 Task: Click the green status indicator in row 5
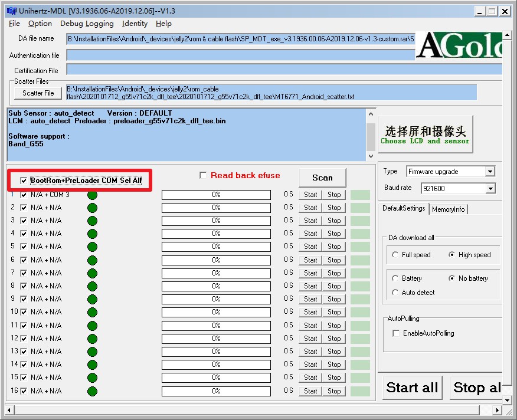[x=92, y=247]
